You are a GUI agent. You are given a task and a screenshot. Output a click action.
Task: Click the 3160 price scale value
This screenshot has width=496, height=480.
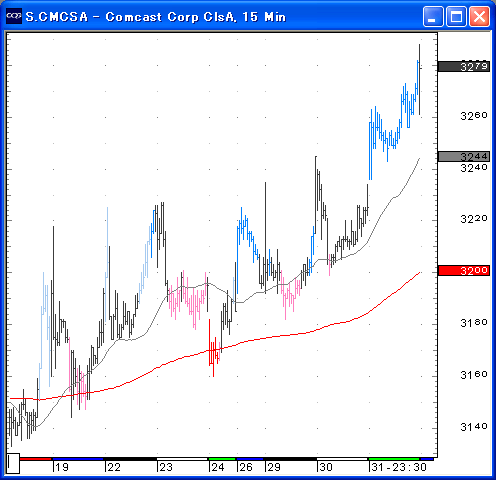point(474,375)
